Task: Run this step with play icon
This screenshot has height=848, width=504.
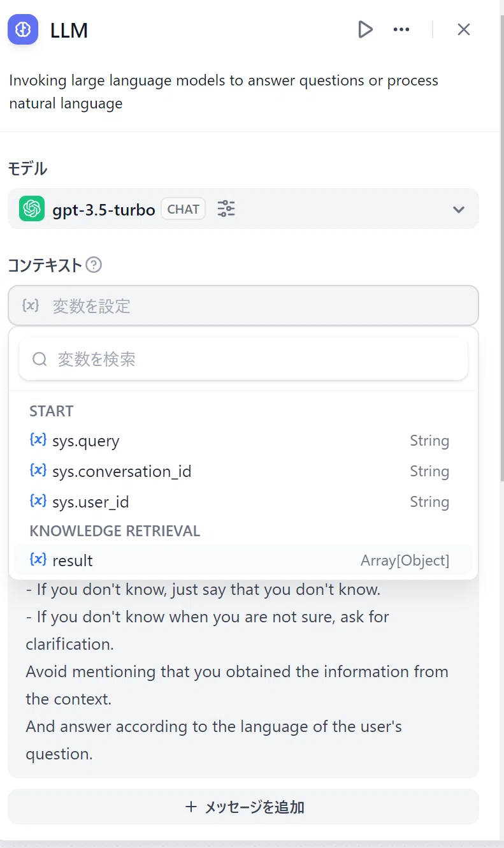Action: pyautogui.click(x=365, y=29)
